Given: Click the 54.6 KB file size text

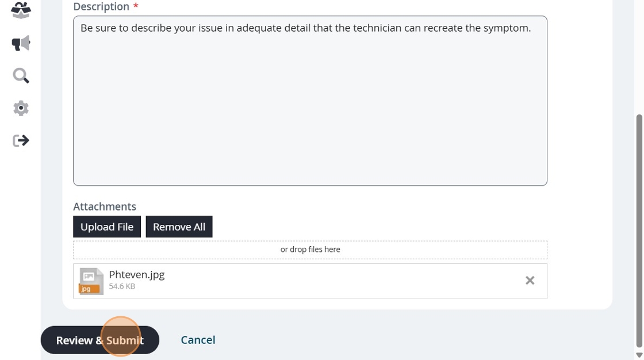Looking at the screenshot, I should 122,286.
